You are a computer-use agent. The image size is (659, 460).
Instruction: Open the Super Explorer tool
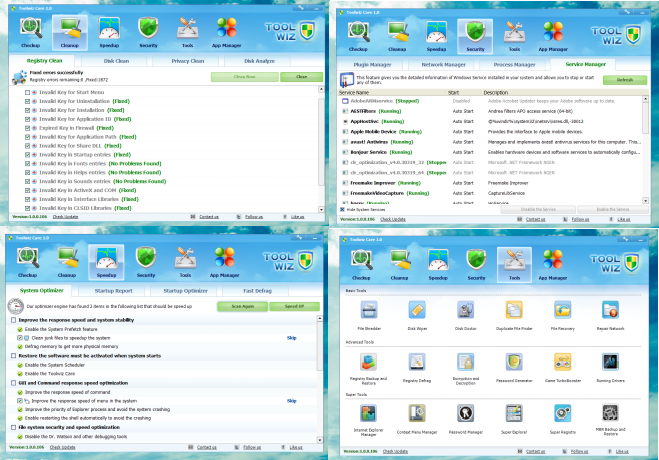pos(514,414)
